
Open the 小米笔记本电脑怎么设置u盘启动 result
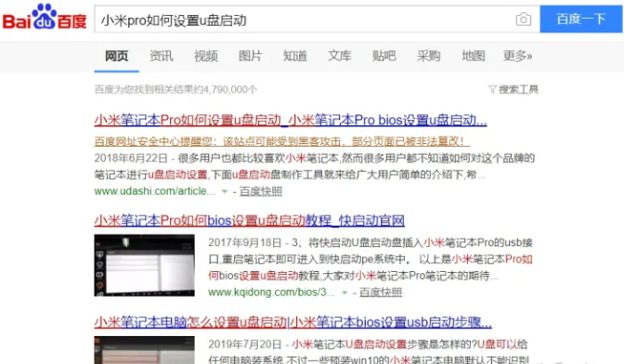[x=292, y=322]
